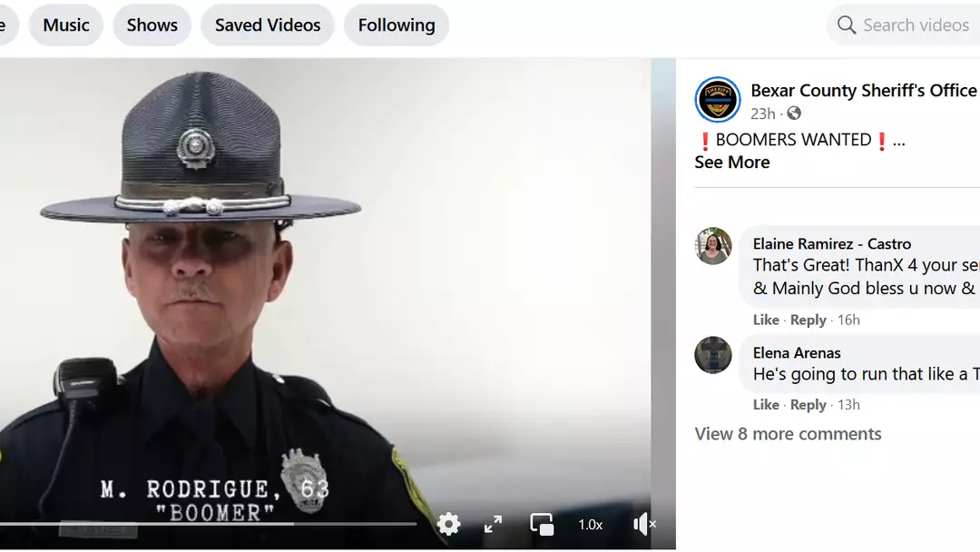Like Elaine Ramirez - Castro's comment
Viewport: 980px width, 552px height.
(x=766, y=320)
